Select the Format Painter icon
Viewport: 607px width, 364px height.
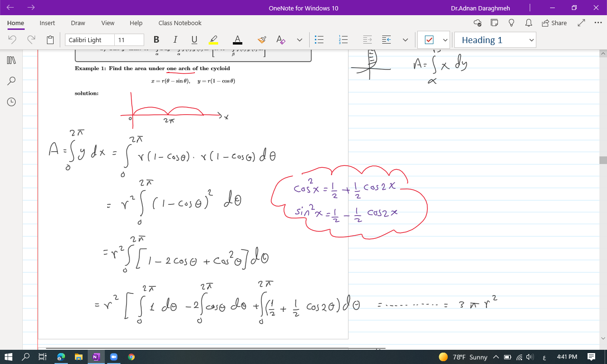pyautogui.click(x=262, y=40)
